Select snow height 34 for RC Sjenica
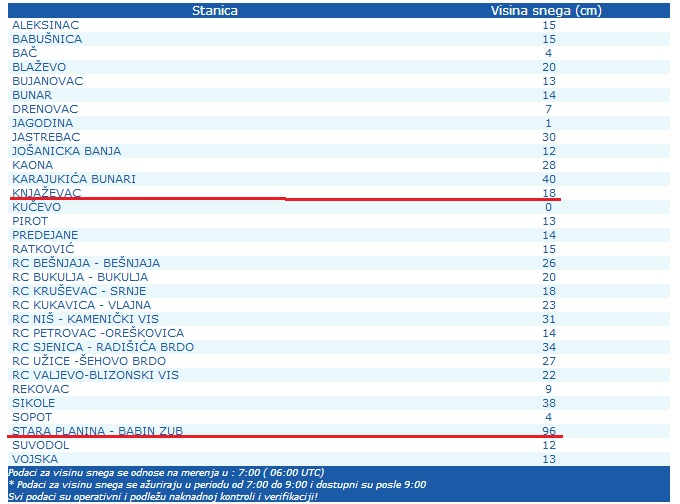The height and width of the screenshot is (504, 680). (549, 347)
